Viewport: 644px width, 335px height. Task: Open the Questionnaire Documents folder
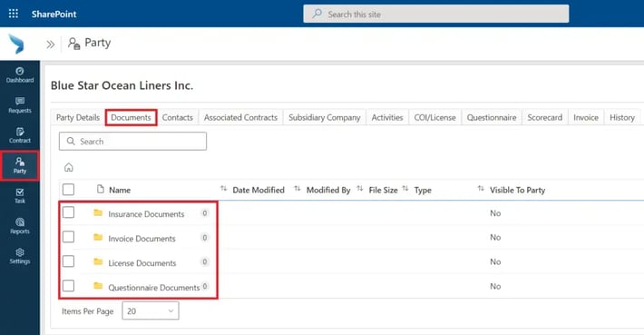(x=154, y=287)
